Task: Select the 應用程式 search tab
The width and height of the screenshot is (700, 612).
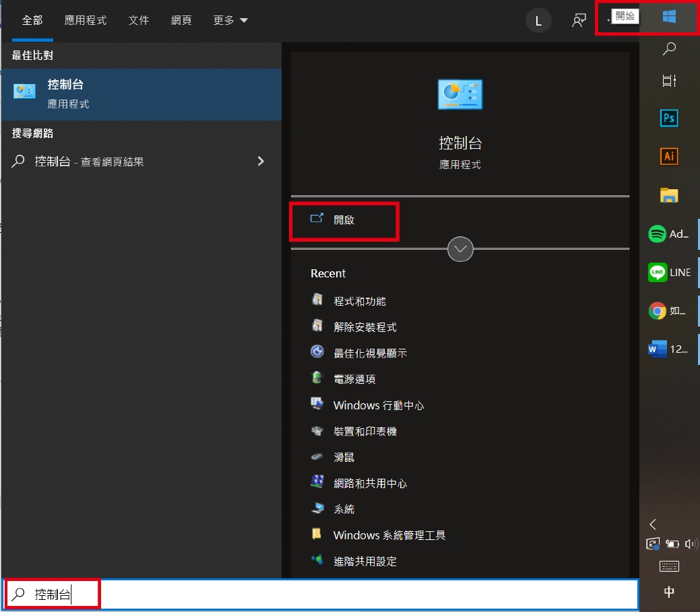Action: point(86,20)
